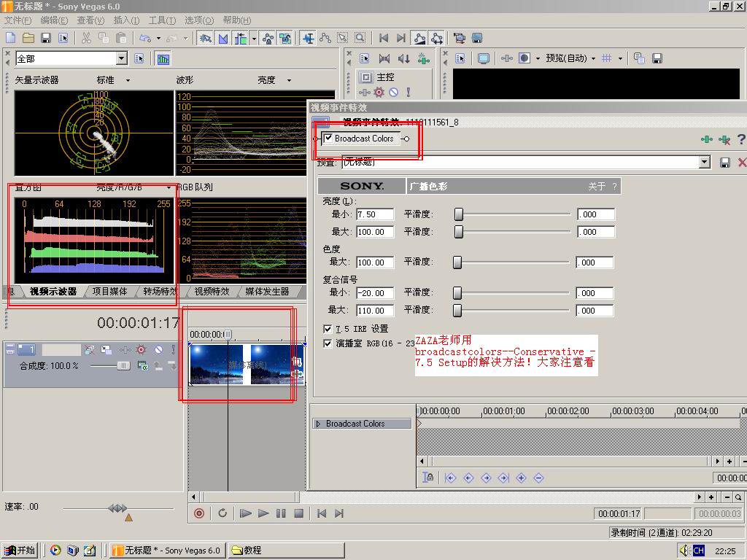Image resolution: width=747 pixels, height=560 pixels.
Task: Switch to the 视频特效 tab
Action: [212, 292]
